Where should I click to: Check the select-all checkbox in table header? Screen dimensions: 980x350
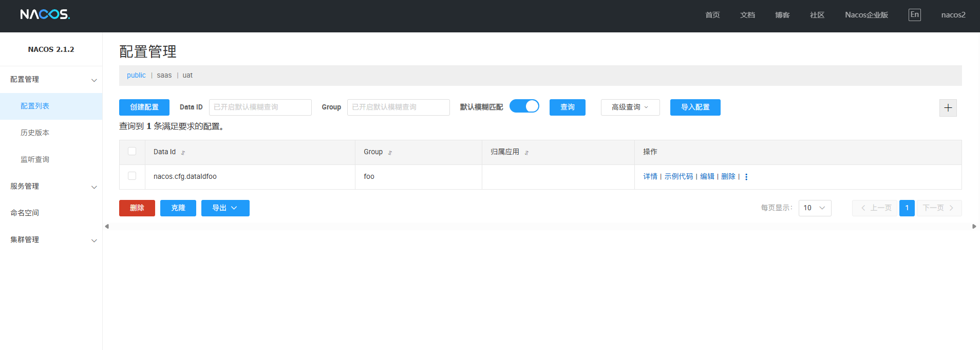pos(132,151)
